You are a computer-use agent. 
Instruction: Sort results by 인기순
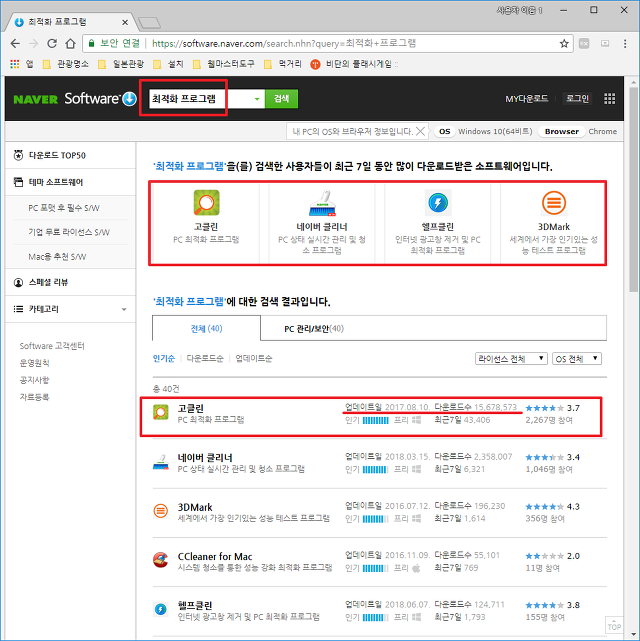click(x=163, y=359)
